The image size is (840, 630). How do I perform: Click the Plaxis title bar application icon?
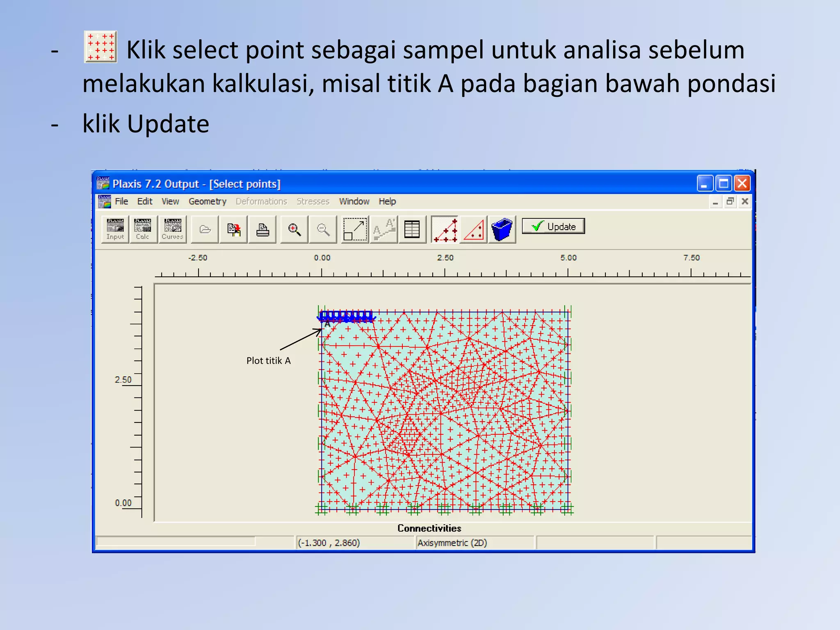103,183
